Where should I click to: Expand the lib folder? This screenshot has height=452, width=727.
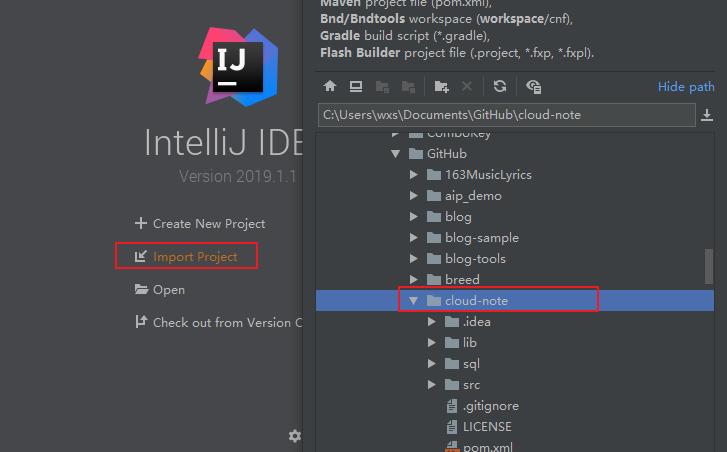pyautogui.click(x=432, y=343)
